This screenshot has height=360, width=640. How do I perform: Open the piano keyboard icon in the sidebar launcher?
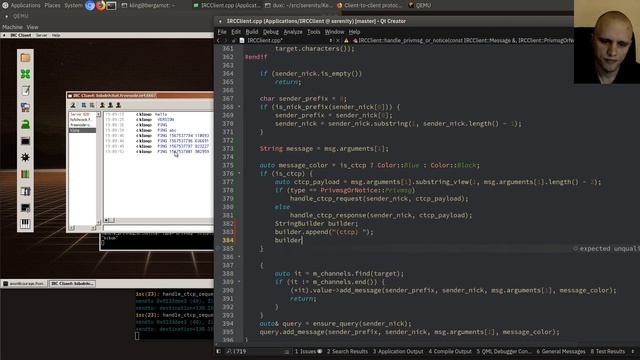point(25,224)
